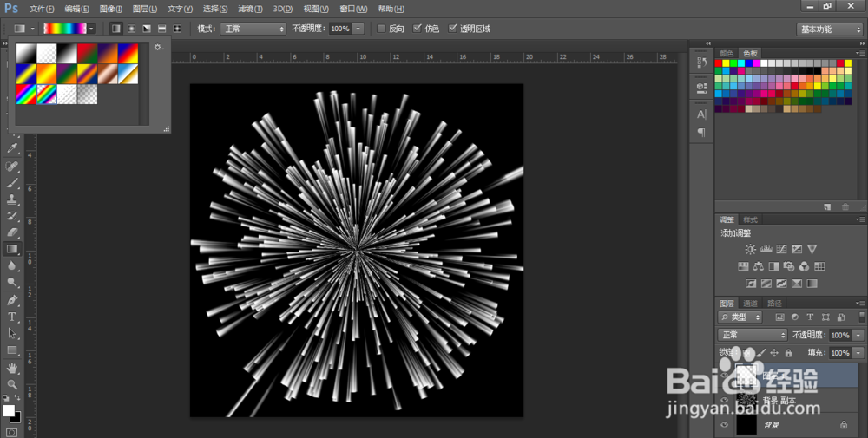
Task: Select the Gradient tool in toolbox
Action: point(12,250)
